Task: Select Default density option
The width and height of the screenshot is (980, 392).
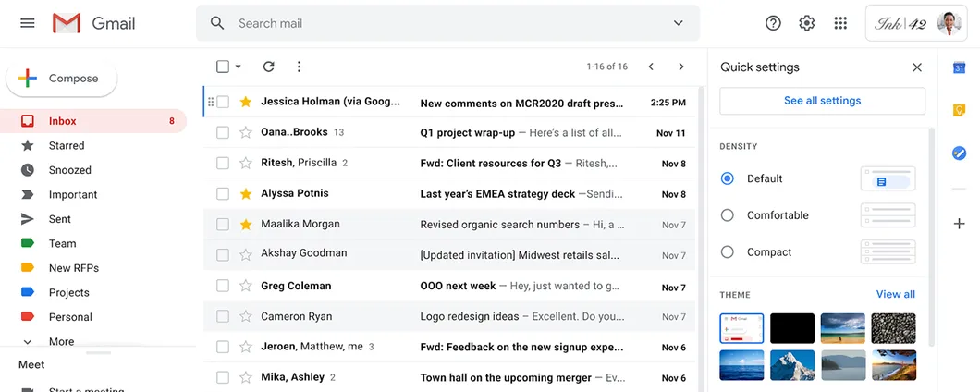Action: pos(727,178)
